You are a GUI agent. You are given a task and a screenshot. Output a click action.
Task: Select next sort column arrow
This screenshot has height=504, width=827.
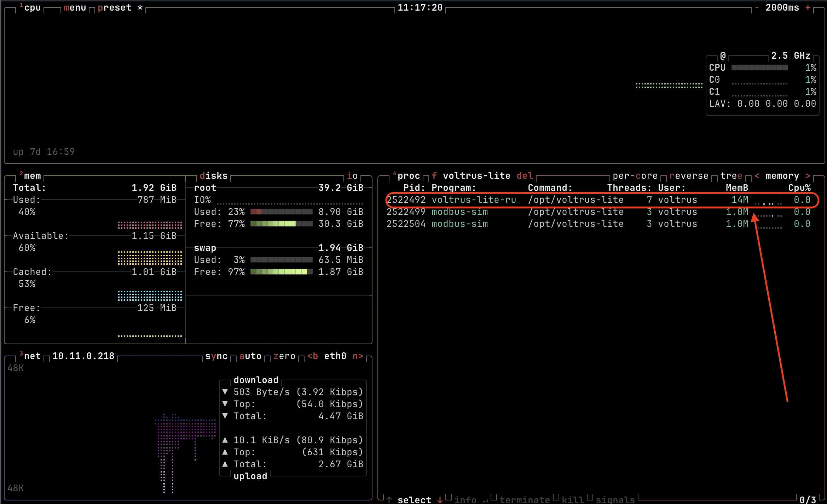click(808, 176)
